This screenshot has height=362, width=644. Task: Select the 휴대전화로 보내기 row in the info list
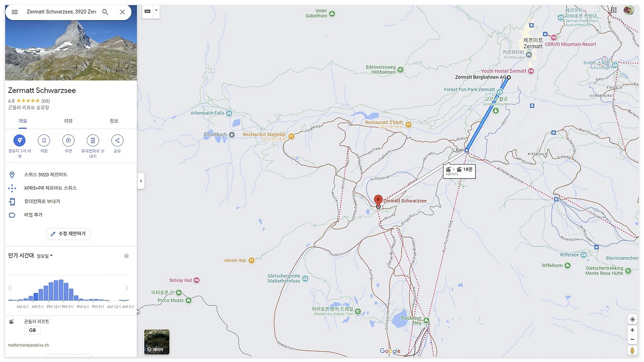(71, 202)
